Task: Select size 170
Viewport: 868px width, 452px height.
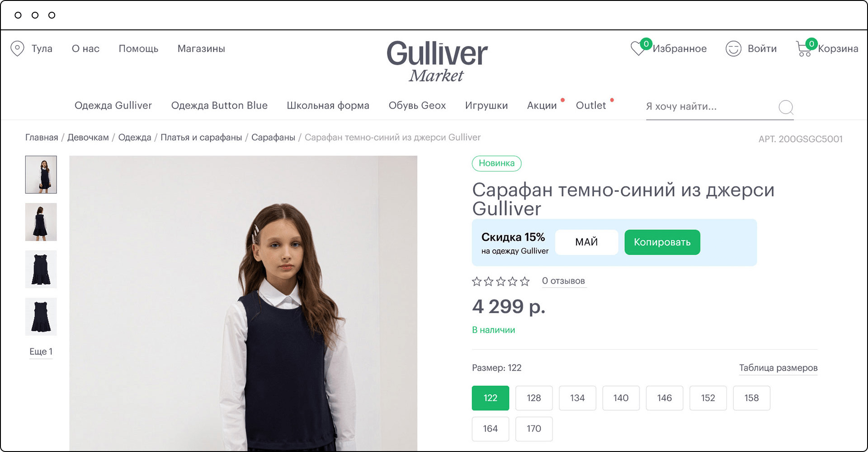Action: coord(534,429)
